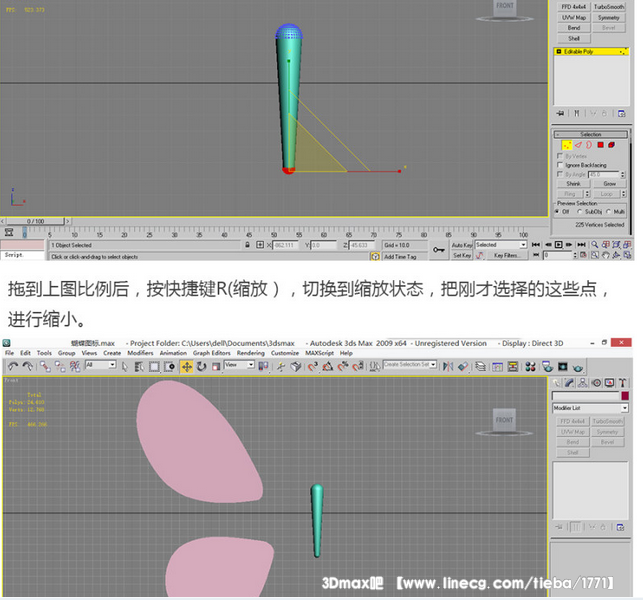Click the TurboSmooth modifier button

coord(607,7)
